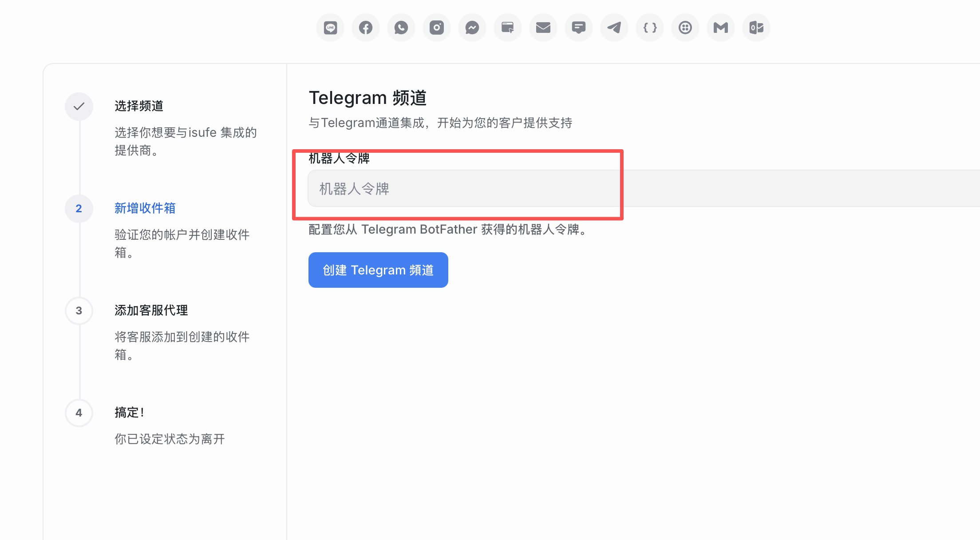
Task: Choose the email envelope channel icon
Action: click(x=543, y=28)
